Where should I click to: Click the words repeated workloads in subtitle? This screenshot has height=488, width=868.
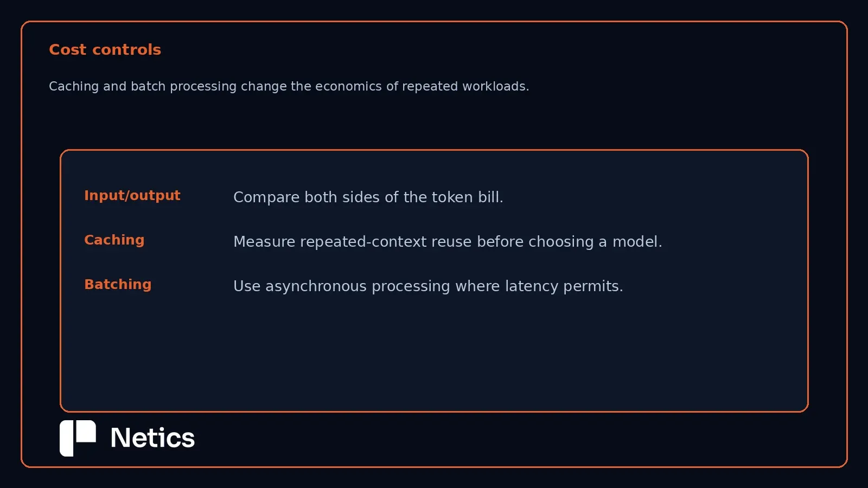point(465,86)
